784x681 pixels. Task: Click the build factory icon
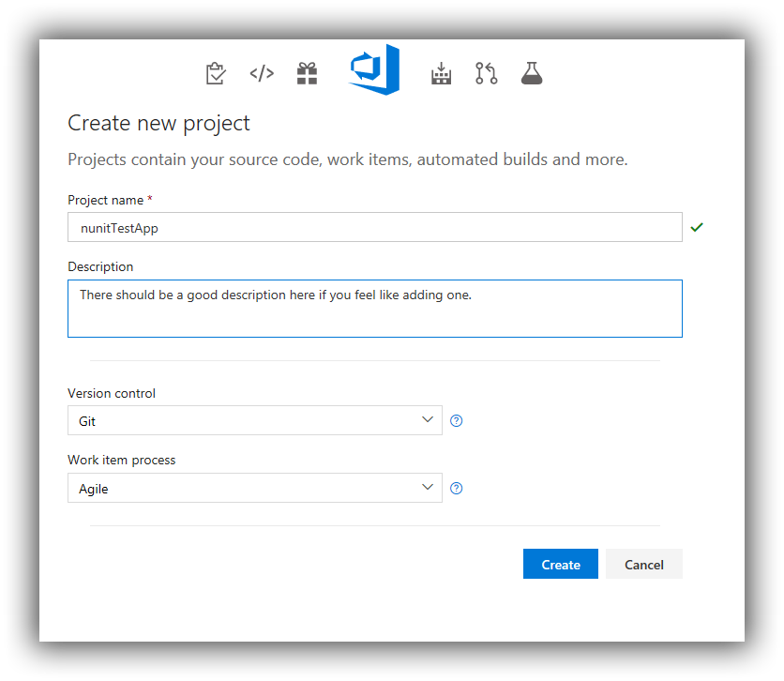tap(441, 73)
